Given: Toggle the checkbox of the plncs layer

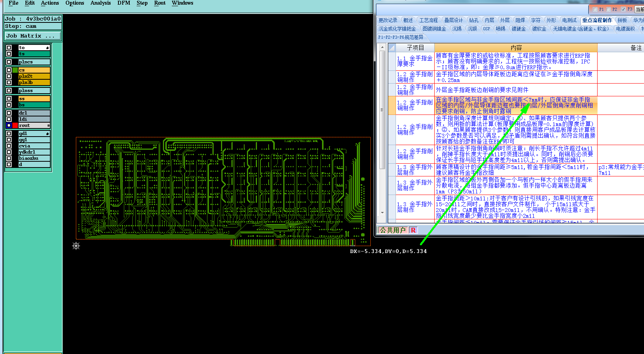Looking at the screenshot, I should pos(9,62).
